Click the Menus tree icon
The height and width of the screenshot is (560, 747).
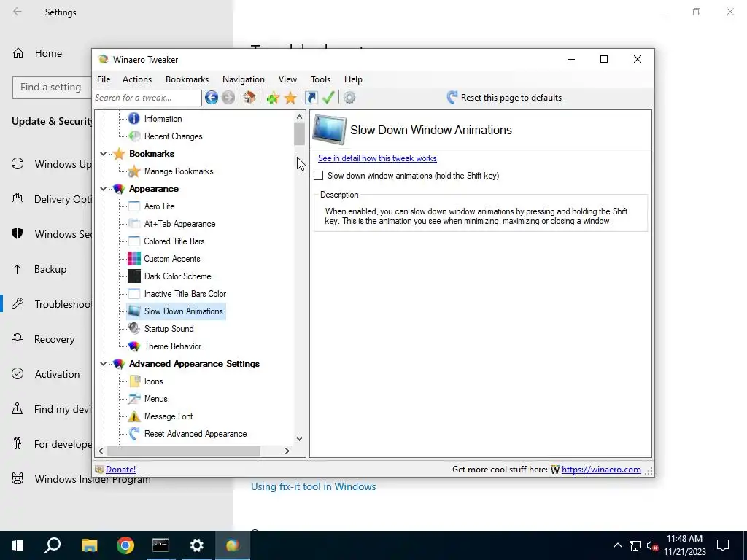click(x=134, y=399)
